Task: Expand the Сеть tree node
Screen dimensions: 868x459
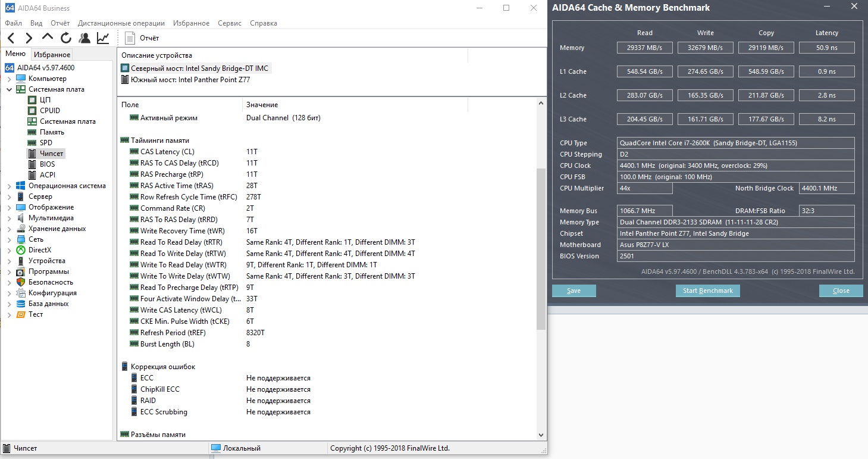Action: click(x=9, y=239)
